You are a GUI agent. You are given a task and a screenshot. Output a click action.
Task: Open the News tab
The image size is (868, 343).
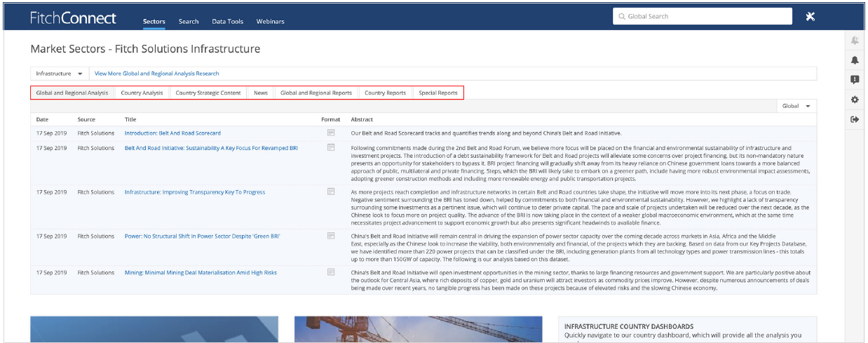coord(260,93)
